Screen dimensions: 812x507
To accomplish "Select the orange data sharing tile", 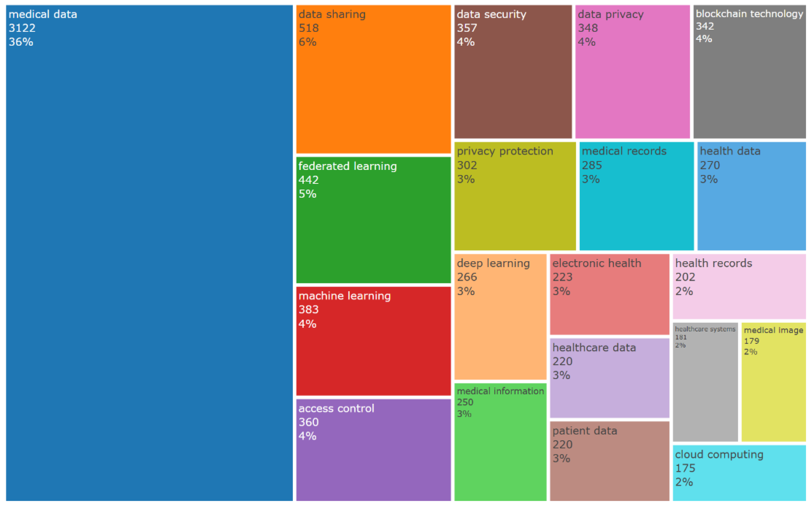I will click(374, 79).
